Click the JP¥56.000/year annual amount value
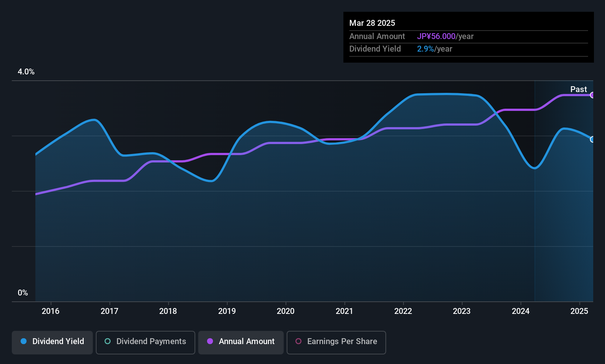Screen dimensions: 605x364 [x=445, y=36]
